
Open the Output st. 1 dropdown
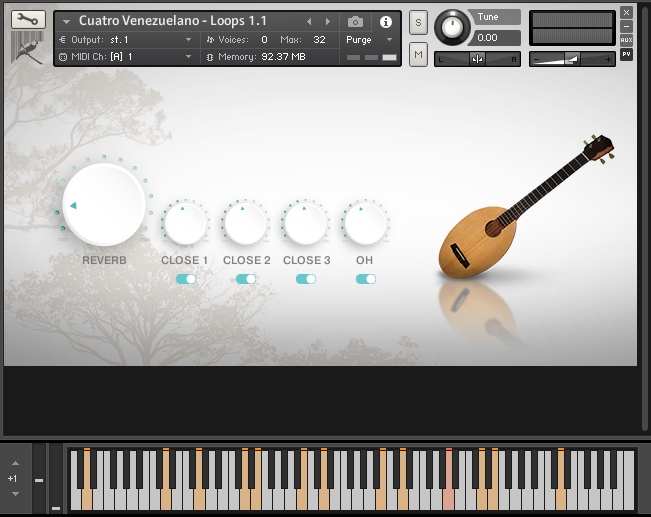click(127, 40)
